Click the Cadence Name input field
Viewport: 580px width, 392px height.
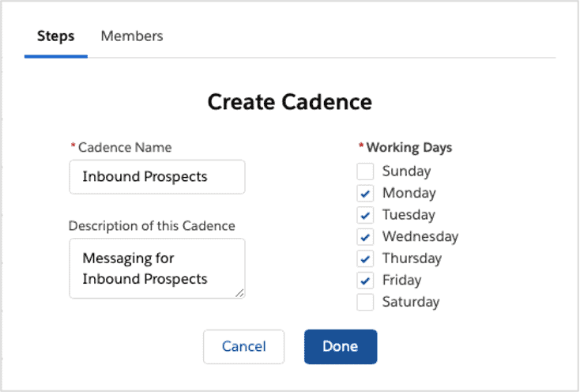[x=157, y=177]
